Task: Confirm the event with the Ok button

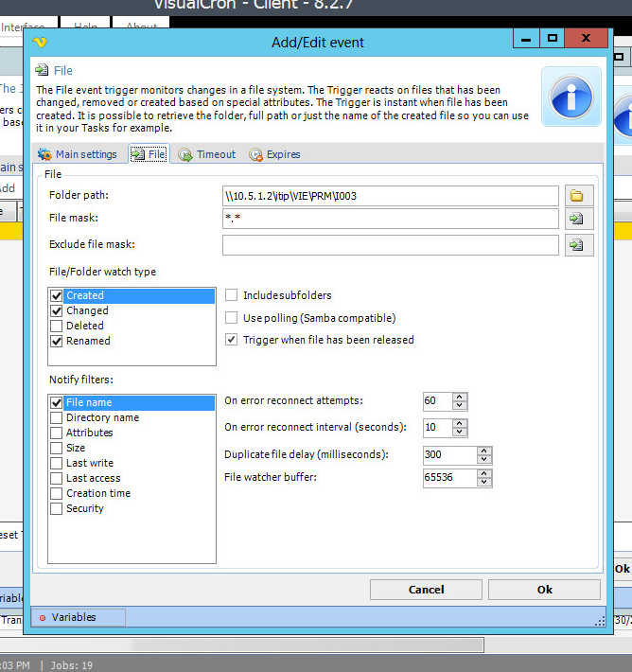Action: tap(544, 590)
